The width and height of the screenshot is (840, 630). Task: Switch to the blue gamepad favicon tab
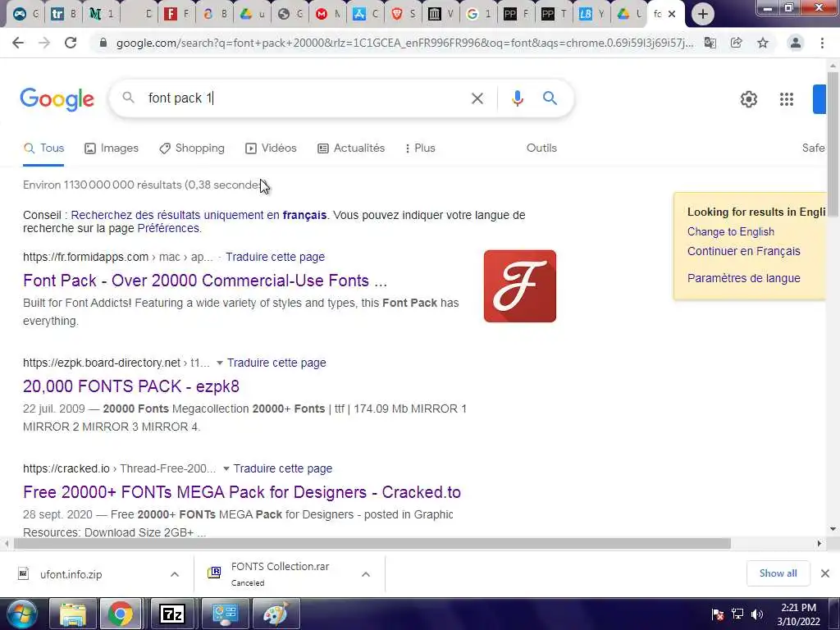20,15
